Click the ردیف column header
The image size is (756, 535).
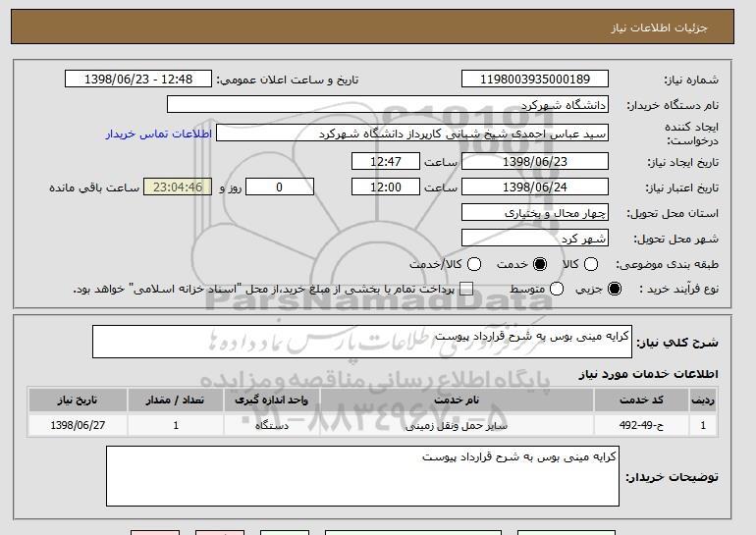pyautogui.click(x=703, y=401)
